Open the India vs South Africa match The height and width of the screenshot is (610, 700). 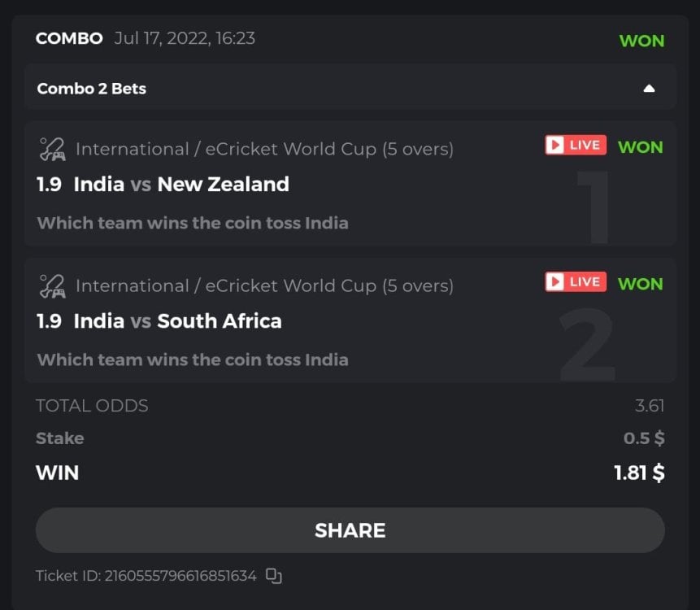(177, 321)
